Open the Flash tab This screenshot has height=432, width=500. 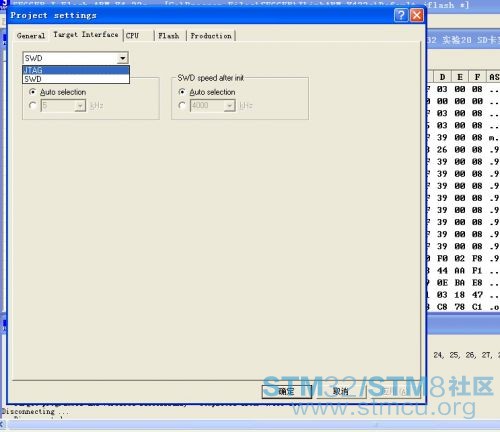[x=169, y=36]
